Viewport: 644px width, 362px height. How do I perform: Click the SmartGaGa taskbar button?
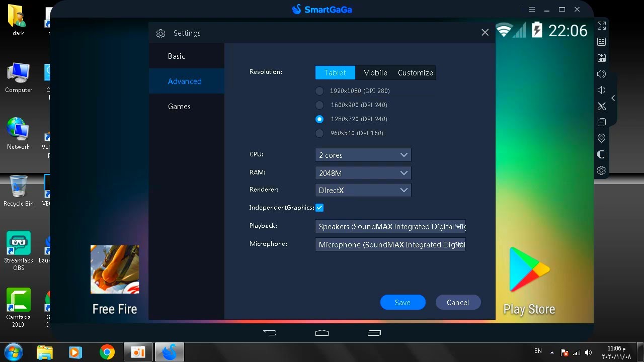point(170,352)
